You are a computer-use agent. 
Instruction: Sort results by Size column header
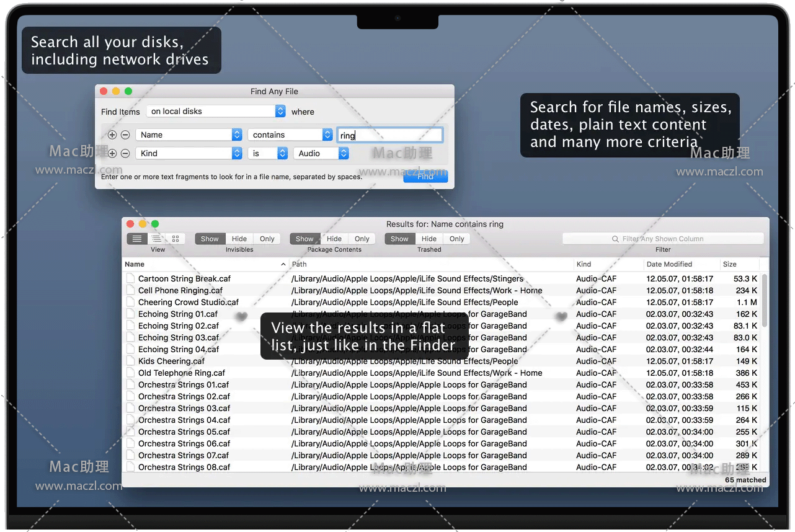point(738,264)
